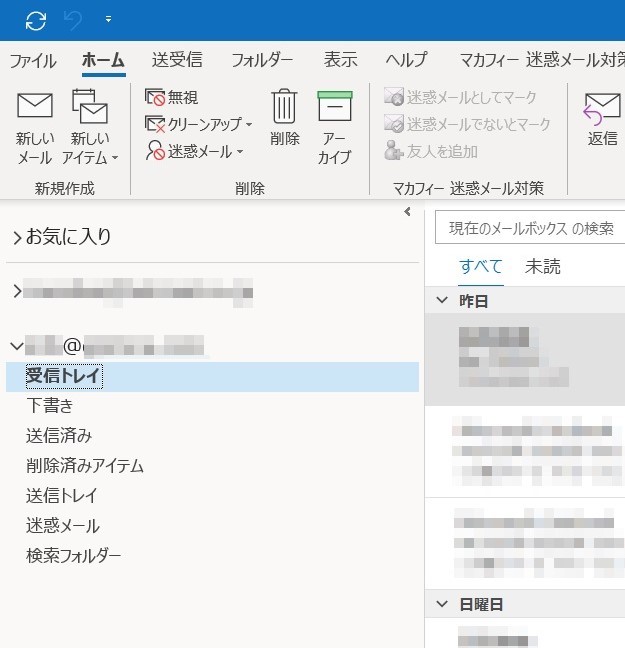
Task: Click the Reply (返信) icon
Action: (x=602, y=107)
